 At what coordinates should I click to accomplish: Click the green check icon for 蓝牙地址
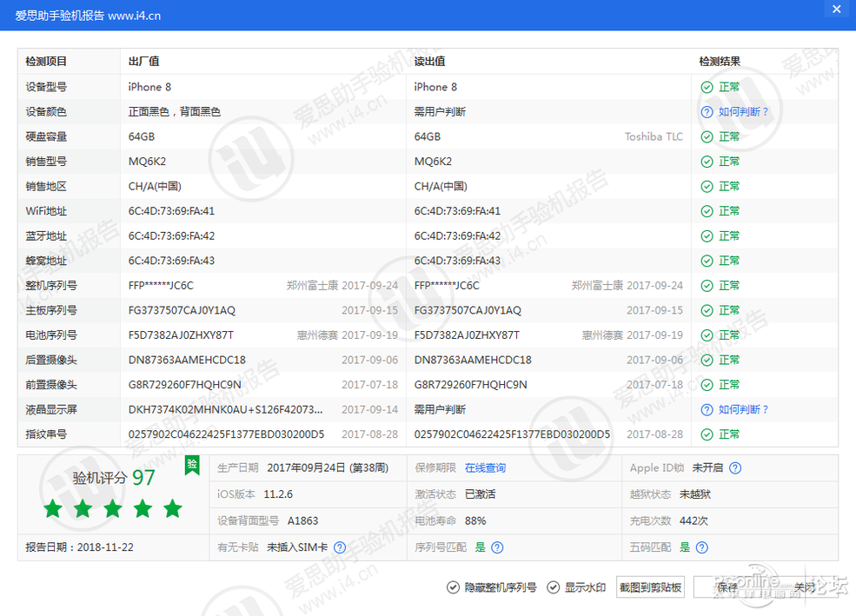point(707,236)
